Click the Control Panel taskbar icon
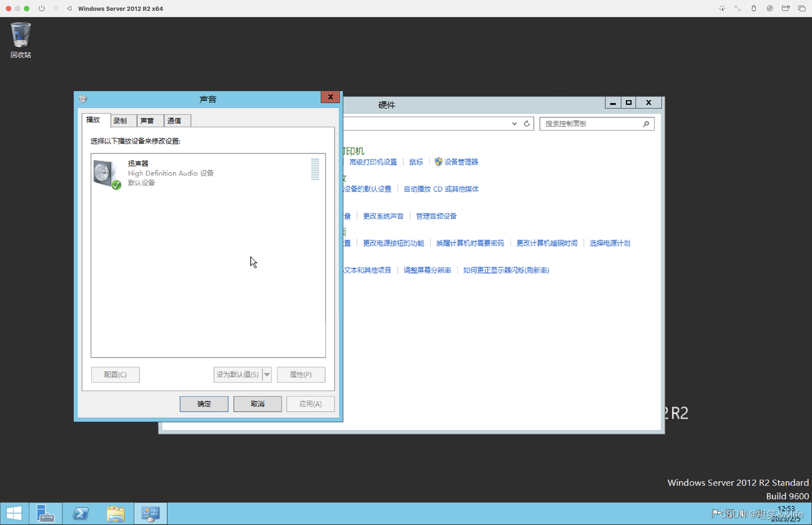The height and width of the screenshot is (525, 812). [x=151, y=514]
